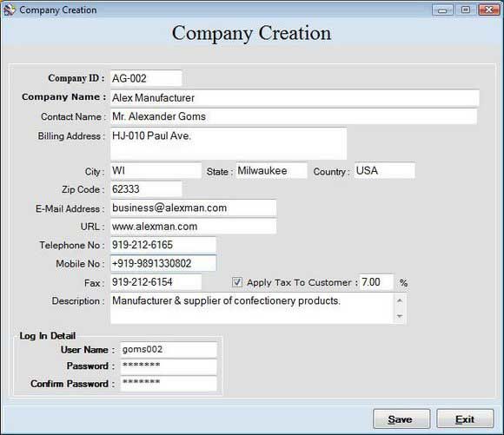The image size is (504, 435).
Task: Focus the Company ID field
Action: point(146,78)
